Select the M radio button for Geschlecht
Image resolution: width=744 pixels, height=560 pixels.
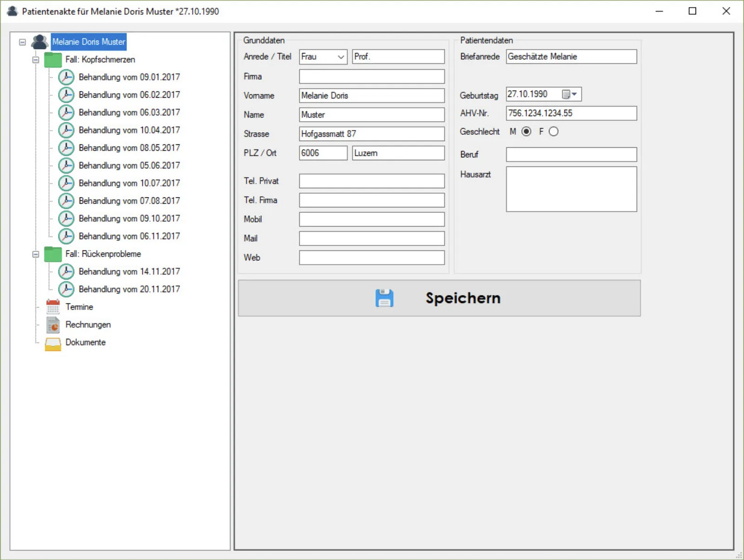point(526,132)
